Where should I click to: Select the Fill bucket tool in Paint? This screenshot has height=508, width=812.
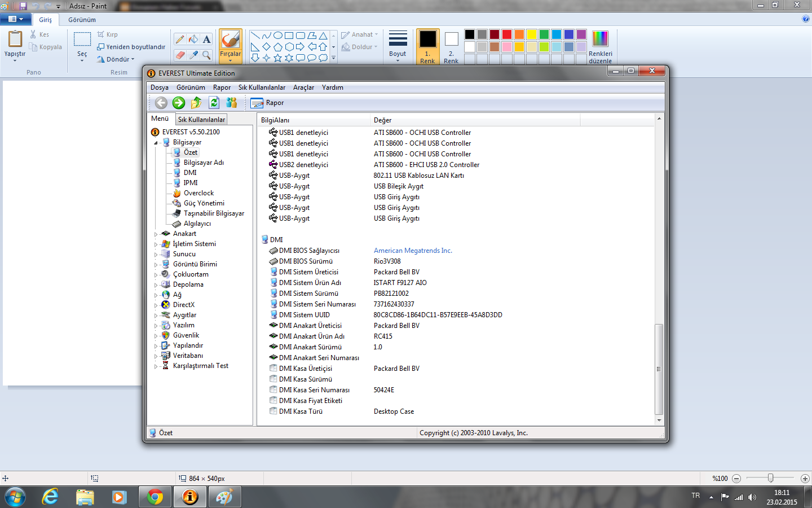tap(193, 40)
